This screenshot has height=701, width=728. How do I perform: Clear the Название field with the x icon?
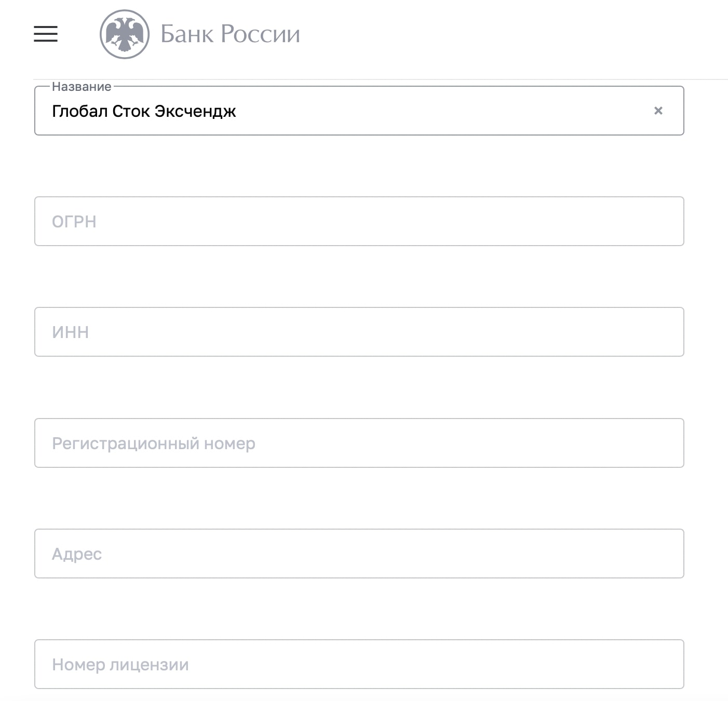click(x=658, y=111)
